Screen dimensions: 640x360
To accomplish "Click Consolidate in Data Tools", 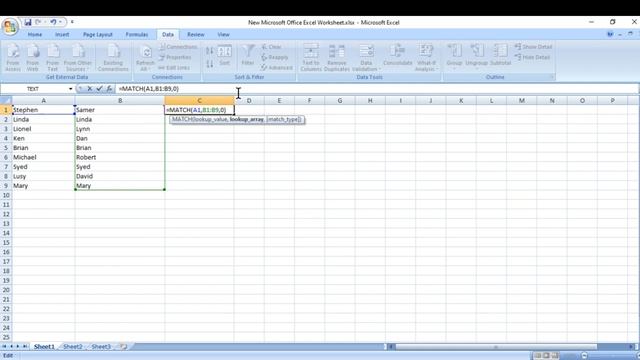I will pyautogui.click(x=398, y=55).
